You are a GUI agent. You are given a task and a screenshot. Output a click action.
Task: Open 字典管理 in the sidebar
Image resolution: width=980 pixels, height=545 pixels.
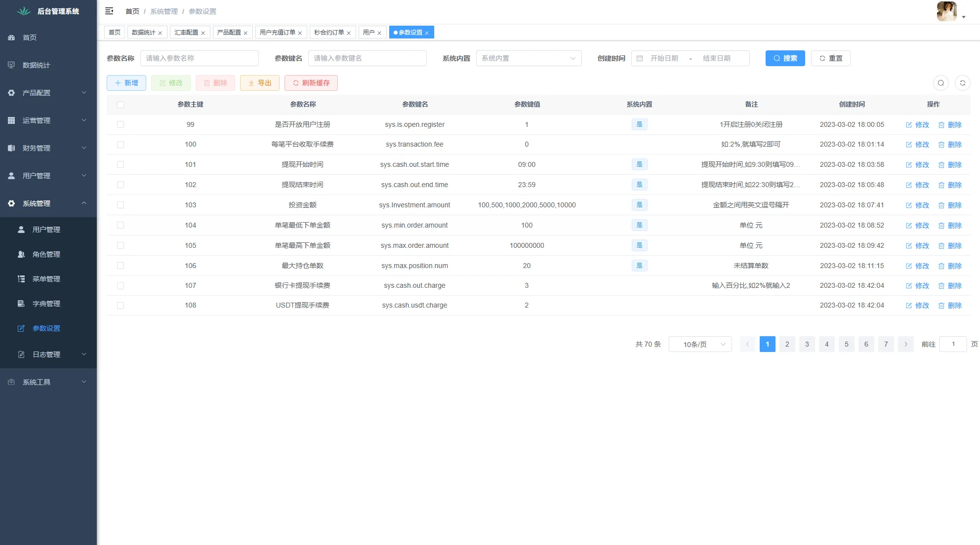point(47,304)
